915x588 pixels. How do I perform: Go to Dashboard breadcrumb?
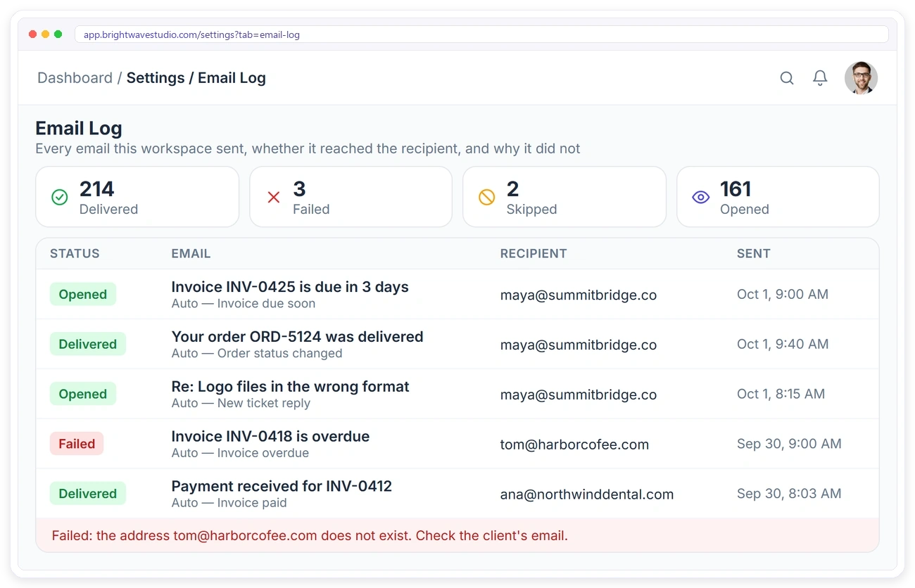coord(75,78)
